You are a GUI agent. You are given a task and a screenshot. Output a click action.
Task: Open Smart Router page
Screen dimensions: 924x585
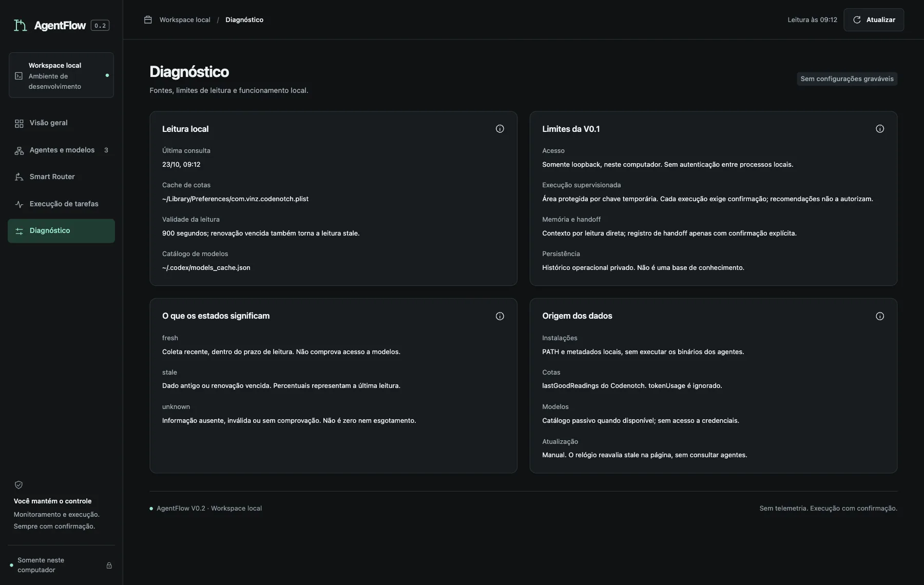pyautogui.click(x=61, y=177)
